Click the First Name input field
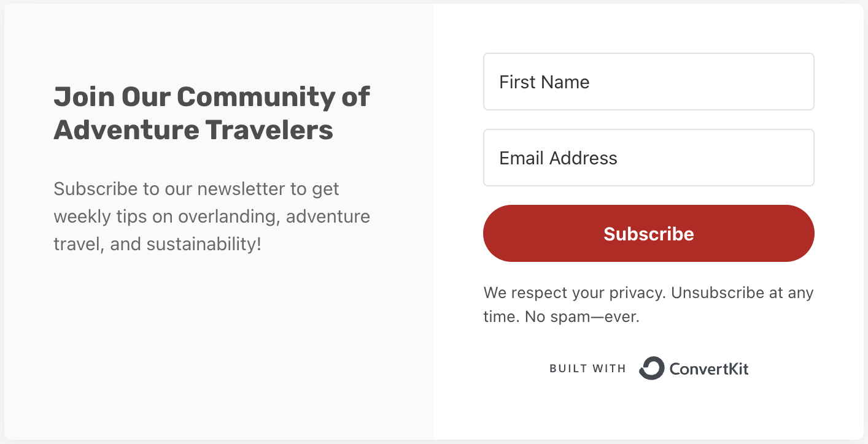868x444 pixels. coord(649,82)
